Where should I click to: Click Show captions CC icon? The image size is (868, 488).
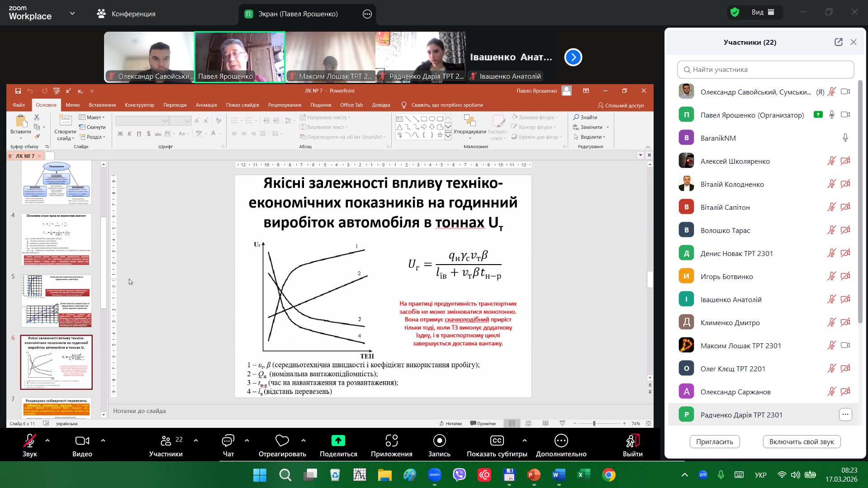[497, 441]
